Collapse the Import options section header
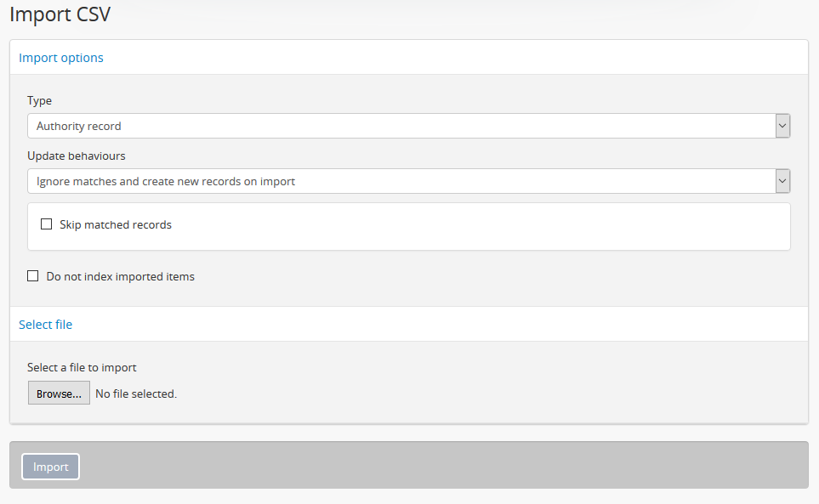819x504 pixels. (x=61, y=58)
